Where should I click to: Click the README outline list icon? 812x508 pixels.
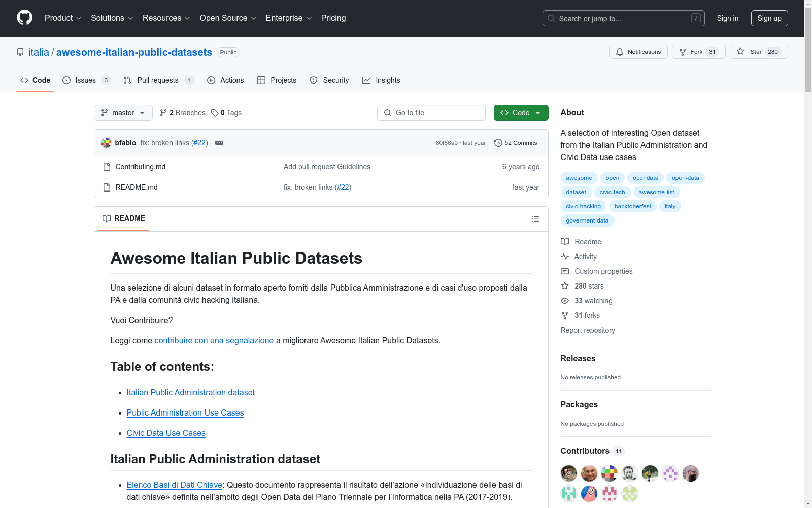tap(535, 219)
